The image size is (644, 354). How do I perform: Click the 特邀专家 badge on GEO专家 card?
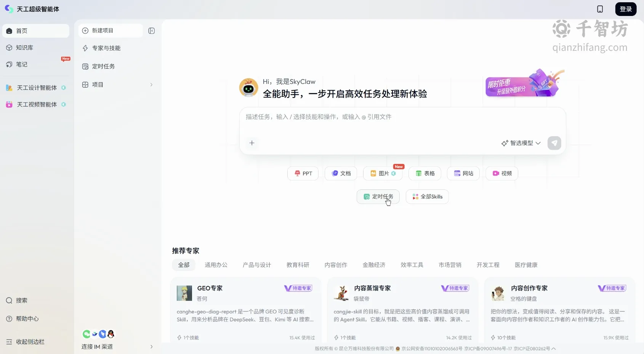(298, 288)
